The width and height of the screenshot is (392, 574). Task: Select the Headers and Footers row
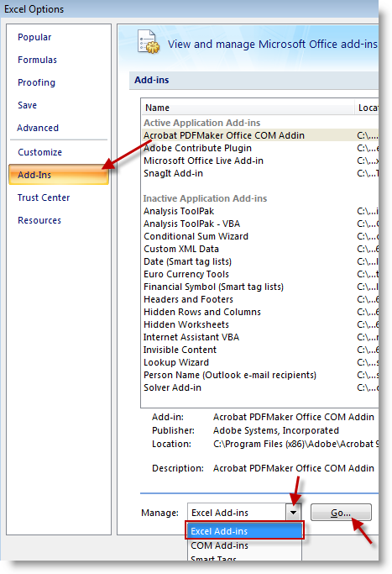coord(260,299)
